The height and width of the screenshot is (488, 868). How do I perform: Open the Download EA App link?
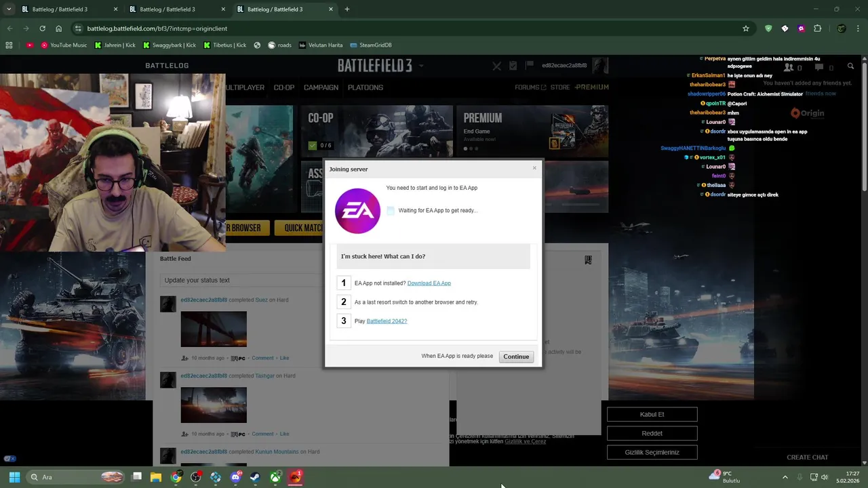[x=429, y=283]
